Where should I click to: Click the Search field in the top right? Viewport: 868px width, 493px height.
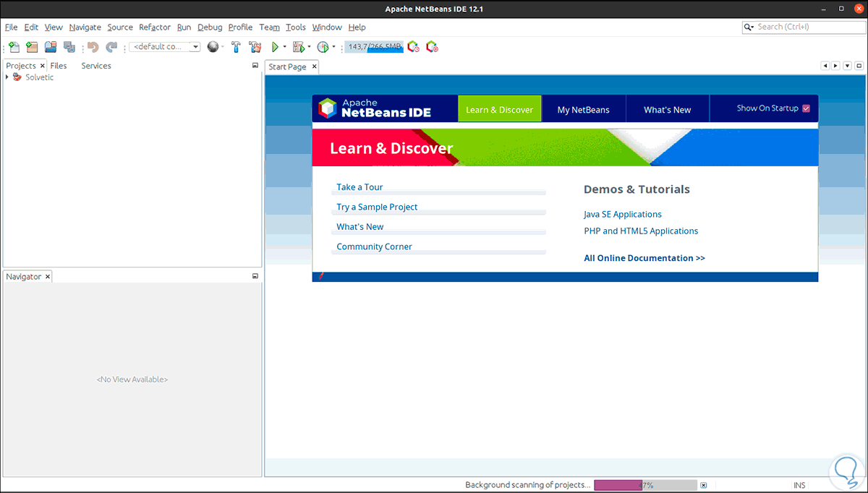pos(803,27)
